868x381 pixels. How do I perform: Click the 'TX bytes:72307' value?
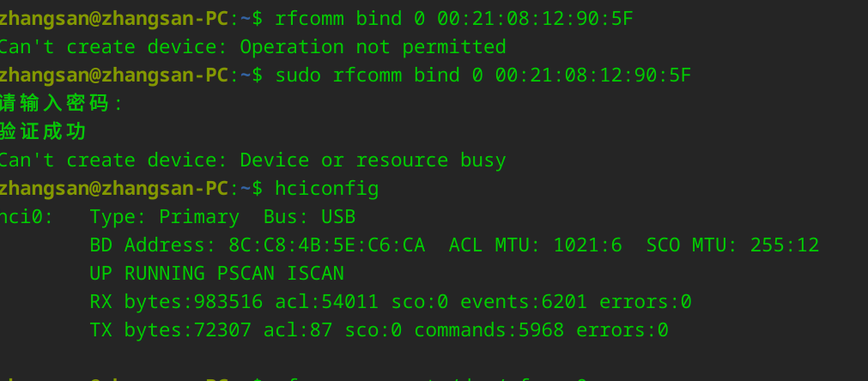[170, 330]
